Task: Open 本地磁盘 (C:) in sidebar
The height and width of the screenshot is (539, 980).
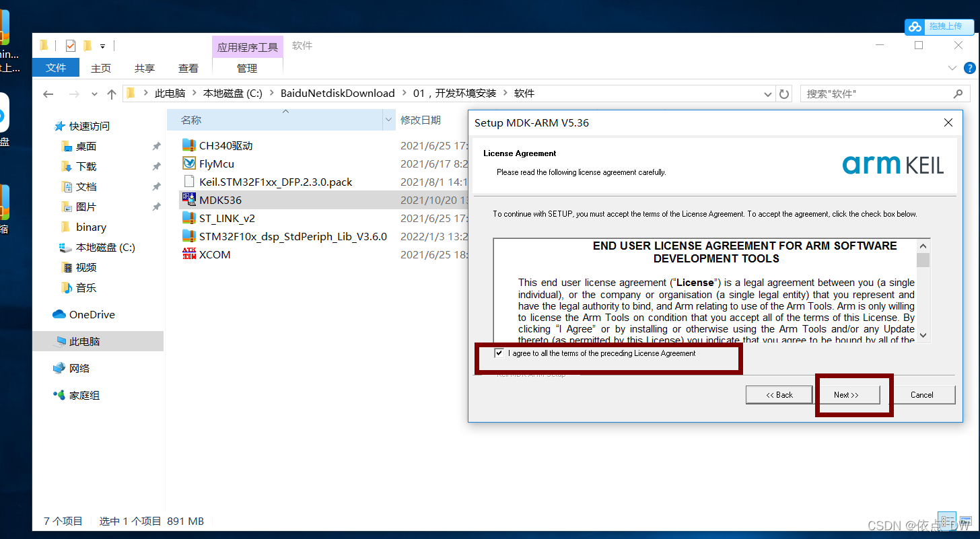Action: tap(105, 247)
